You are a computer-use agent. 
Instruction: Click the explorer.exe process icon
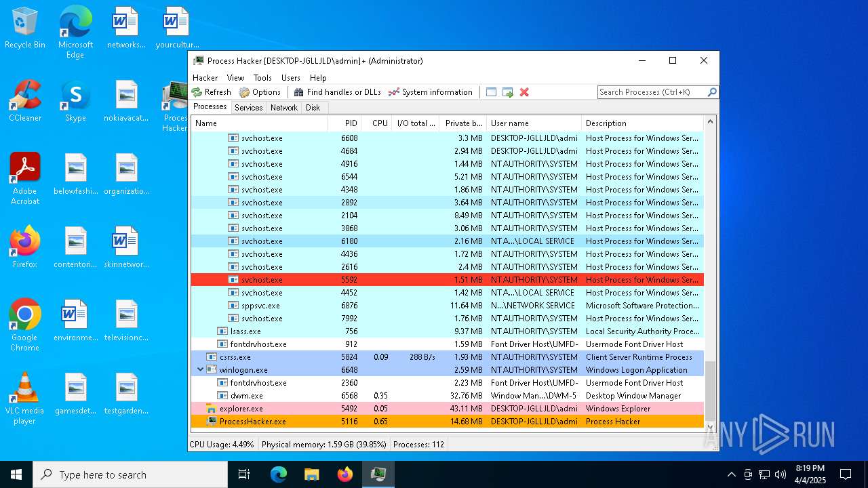[212, 409]
